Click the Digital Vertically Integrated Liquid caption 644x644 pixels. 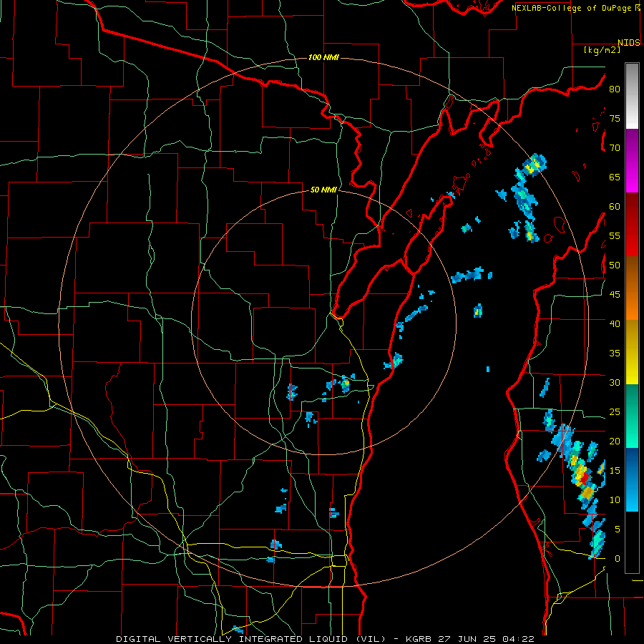pyautogui.click(x=250, y=639)
